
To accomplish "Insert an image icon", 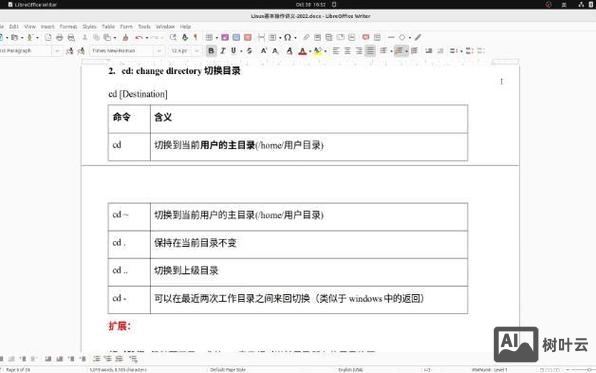I will coord(225,37).
